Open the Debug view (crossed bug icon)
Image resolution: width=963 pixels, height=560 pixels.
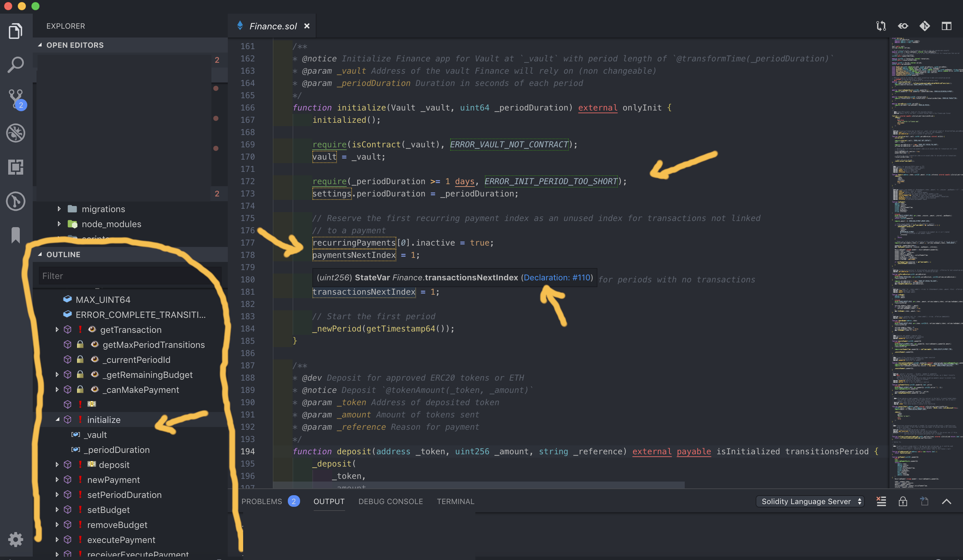click(16, 133)
